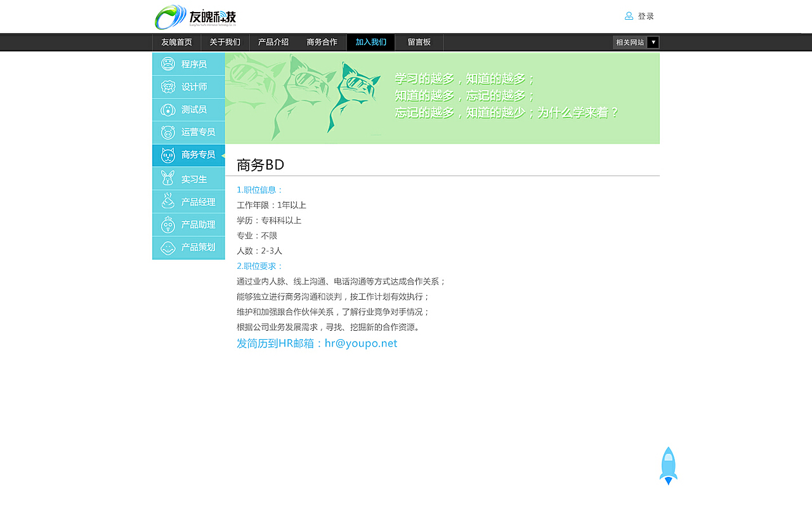This screenshot has height=508, width=812.
Task: Click the green cats banner image
Action: (442, 98)
